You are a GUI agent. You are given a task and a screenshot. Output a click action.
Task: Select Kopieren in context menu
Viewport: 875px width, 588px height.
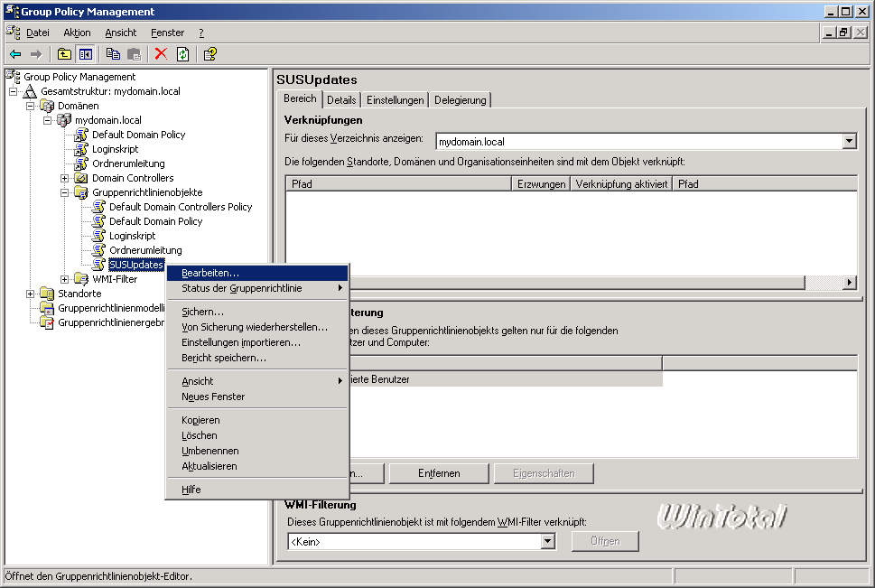click(x=257, y=420)
